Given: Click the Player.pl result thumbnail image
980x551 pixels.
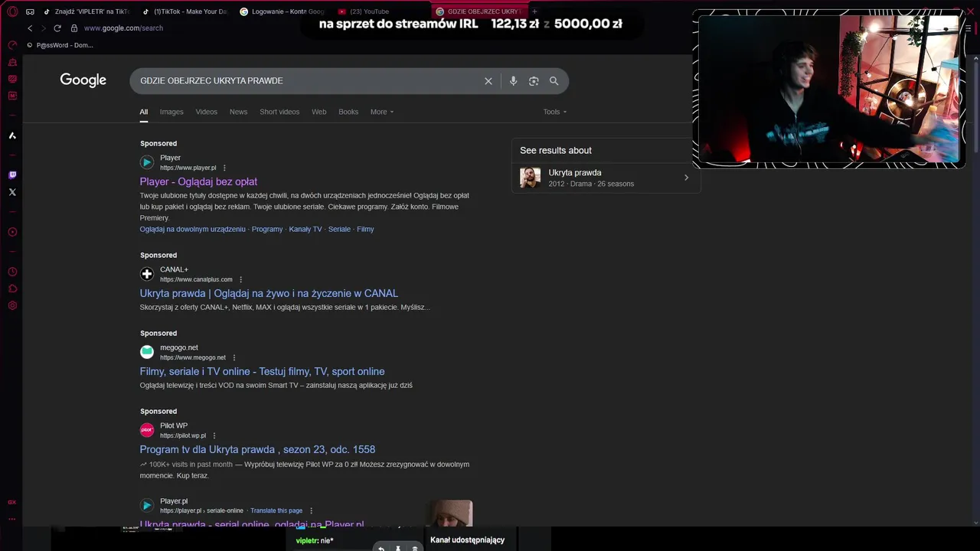Looking at the screenshot, I should (x=449, y=514).
